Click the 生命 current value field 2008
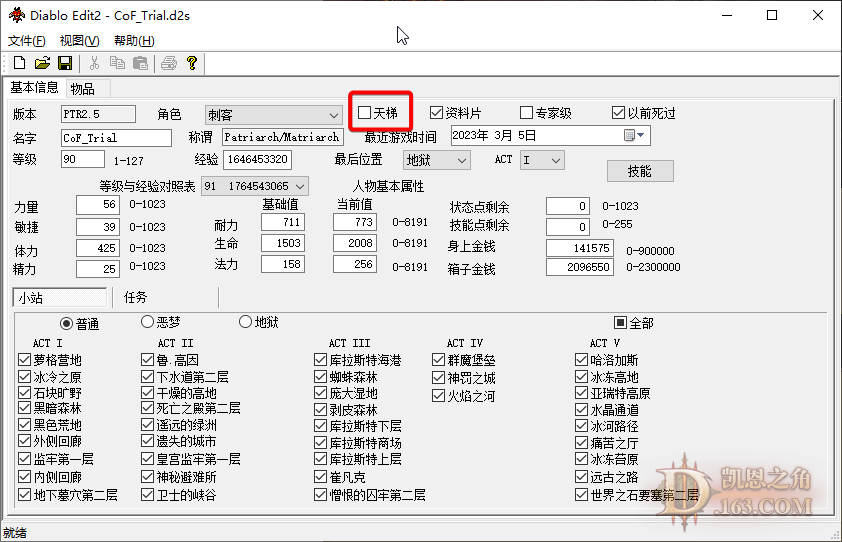The image size is (842, 542). click(355, 243)
